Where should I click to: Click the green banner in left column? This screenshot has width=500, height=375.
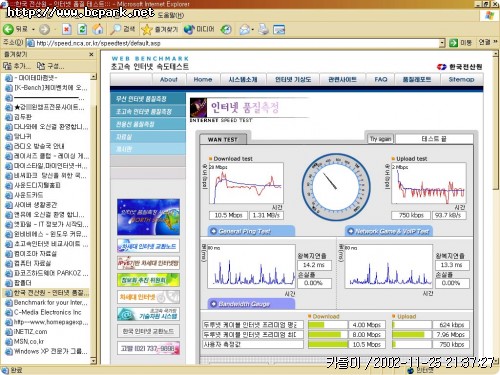point(148,280)
